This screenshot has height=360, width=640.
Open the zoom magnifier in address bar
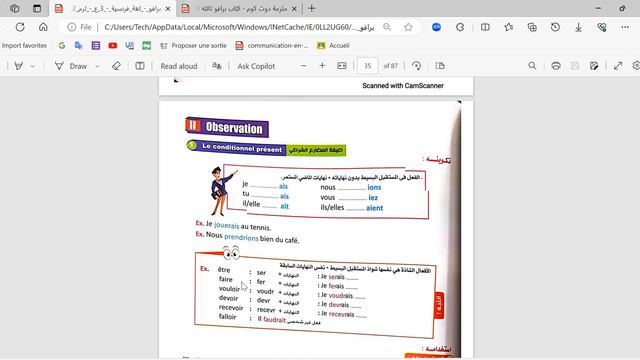[387, 27]
